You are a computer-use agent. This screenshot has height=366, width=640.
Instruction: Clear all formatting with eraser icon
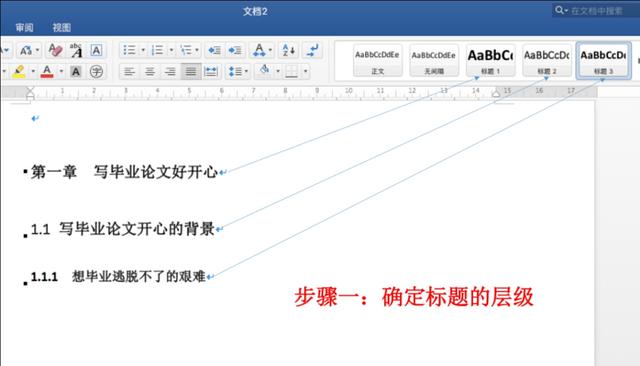(x=55, y=51)
